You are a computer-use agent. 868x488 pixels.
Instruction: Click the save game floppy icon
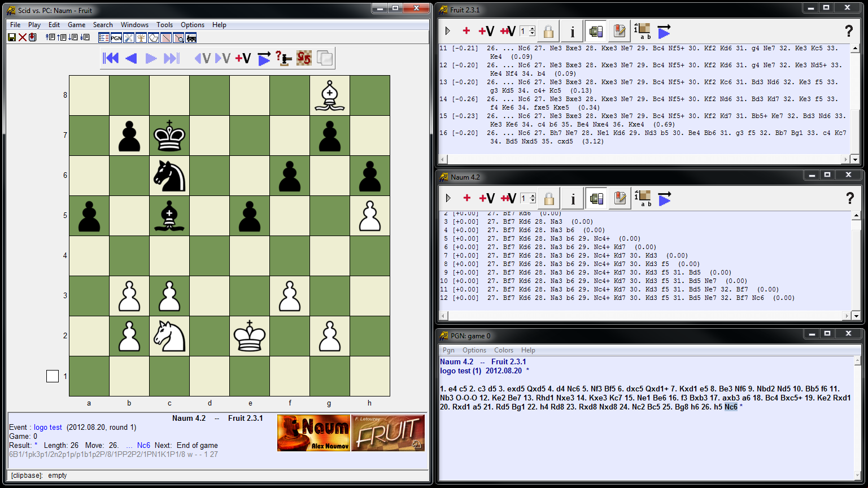[12, 37]
